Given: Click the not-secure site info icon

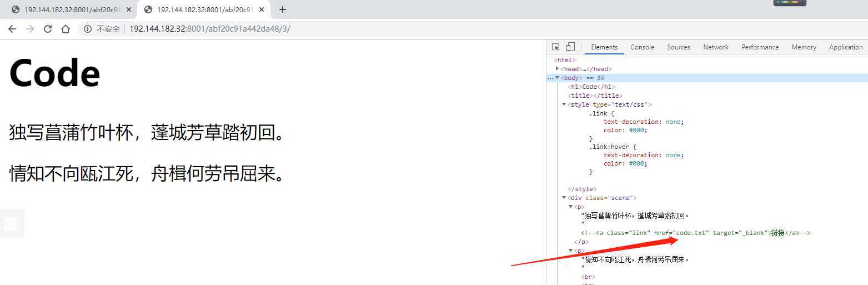Looking at the screenshot, I should (x=88, y=29).
